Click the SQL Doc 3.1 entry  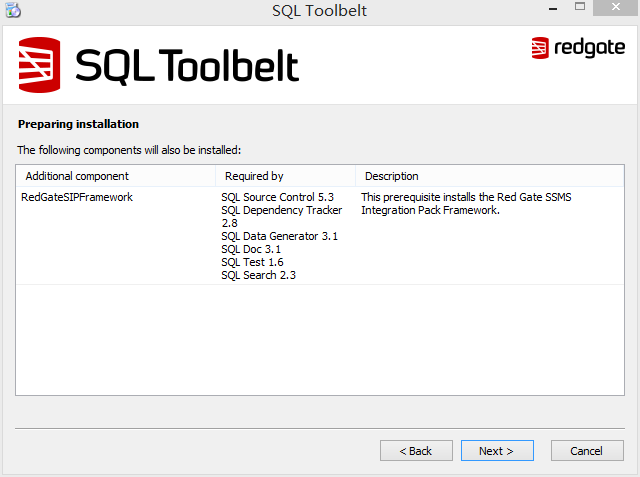[x=251, y=249]
